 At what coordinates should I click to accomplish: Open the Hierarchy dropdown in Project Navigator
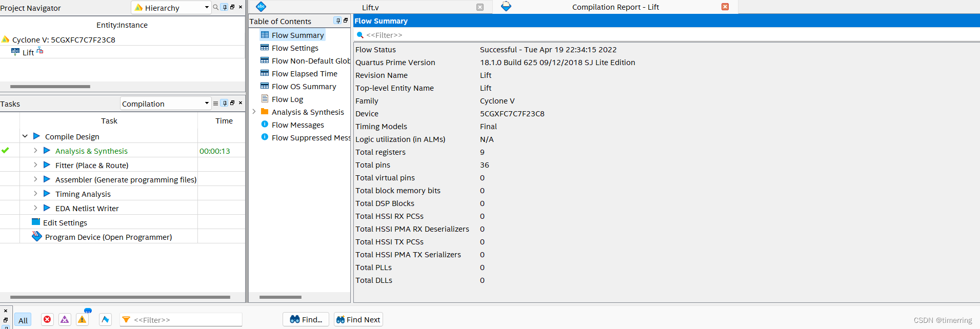point(171,8)
